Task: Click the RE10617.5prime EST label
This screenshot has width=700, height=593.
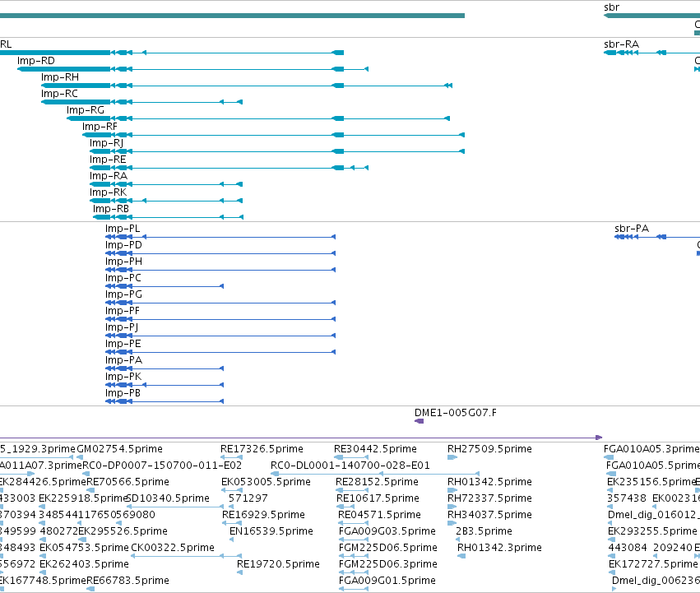Action: click(x=378, y=498)
